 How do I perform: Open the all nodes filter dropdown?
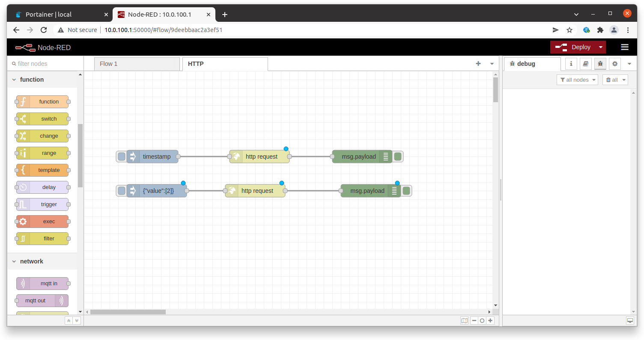click(577, 80)
